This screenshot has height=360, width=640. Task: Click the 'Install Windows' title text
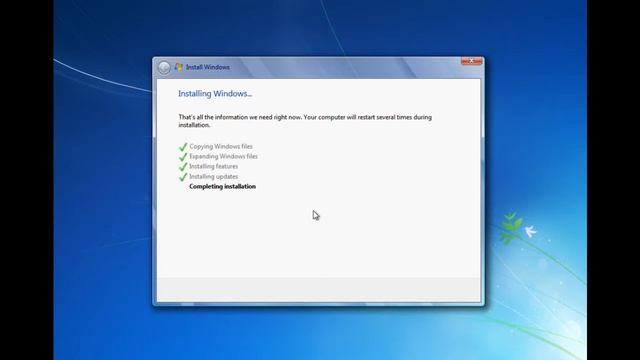click(208, 67)
